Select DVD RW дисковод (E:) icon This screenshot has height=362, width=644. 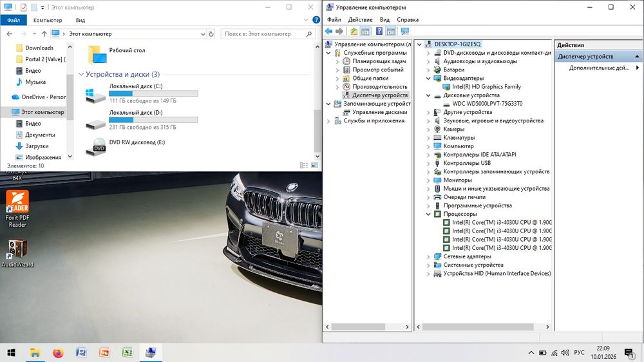coord(96,147)
